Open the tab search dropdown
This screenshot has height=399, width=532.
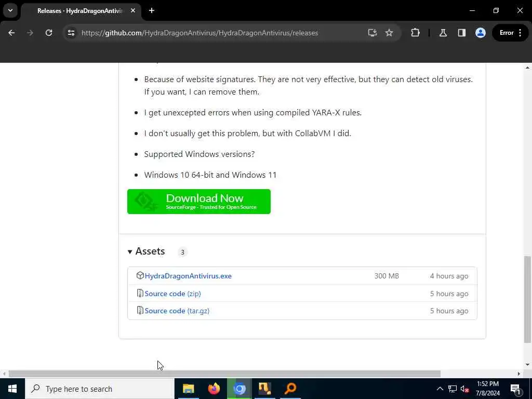click(x=10, y=10)
